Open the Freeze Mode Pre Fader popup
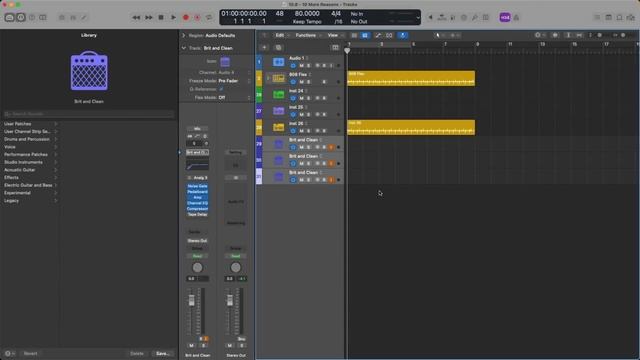Screen dimensions: 640x360 (234, 81)
